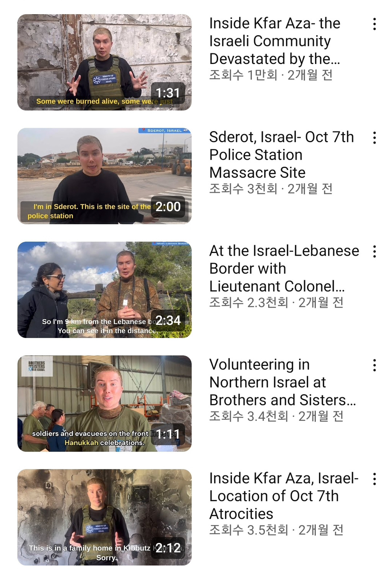Play the Brothers and Sisters volunteering thumbnail

tap(105, 404)
